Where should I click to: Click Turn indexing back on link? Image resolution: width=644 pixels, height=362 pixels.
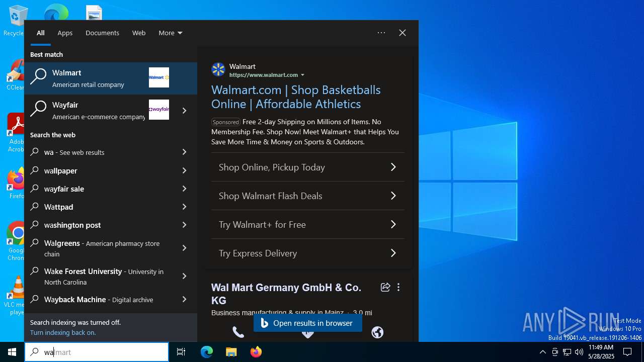[x=63, y=332]
